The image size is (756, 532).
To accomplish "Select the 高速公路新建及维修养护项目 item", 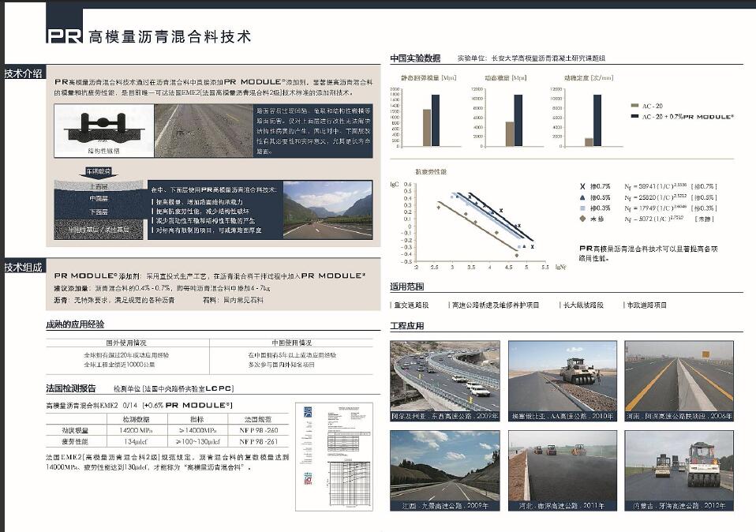I will click(494, 305).
